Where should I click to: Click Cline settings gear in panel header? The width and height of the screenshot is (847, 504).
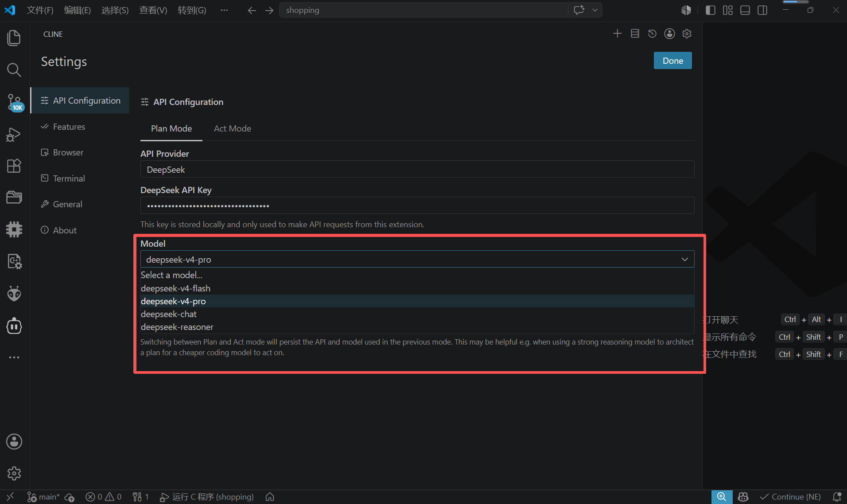[687, 34]
